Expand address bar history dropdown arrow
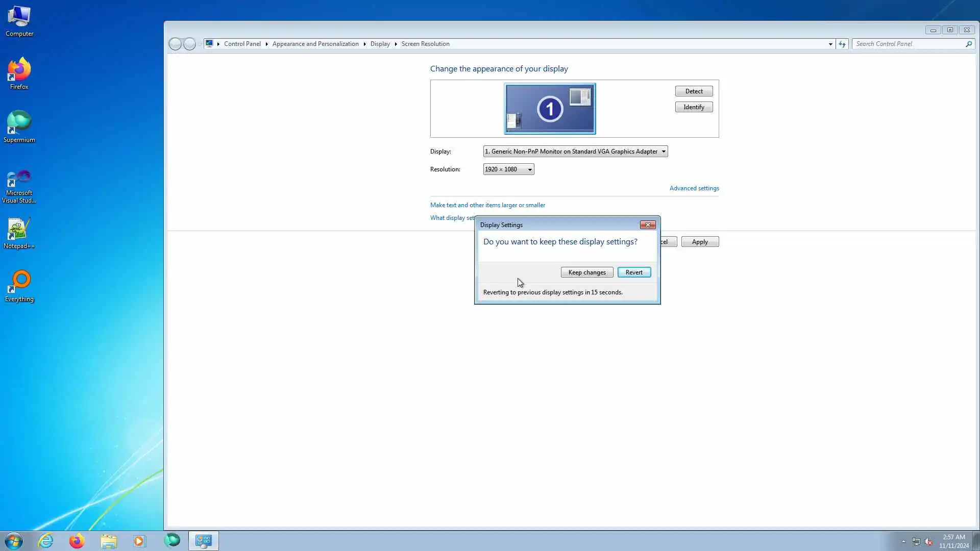980x551 pixels. pyautogui.click(x=830, y=44)
